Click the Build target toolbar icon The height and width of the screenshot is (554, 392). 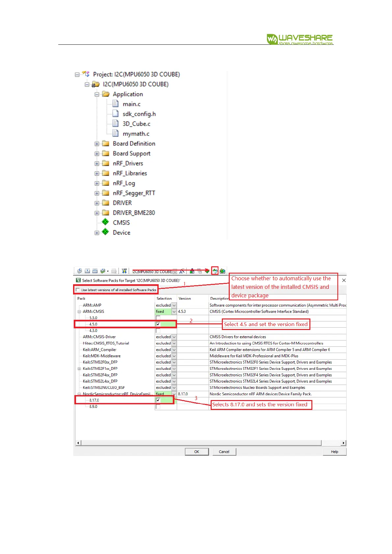pos(87,271)
